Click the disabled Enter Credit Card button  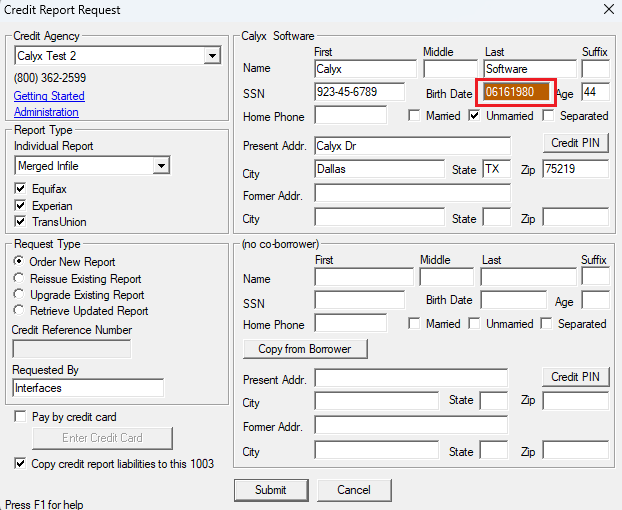[102, 438]
